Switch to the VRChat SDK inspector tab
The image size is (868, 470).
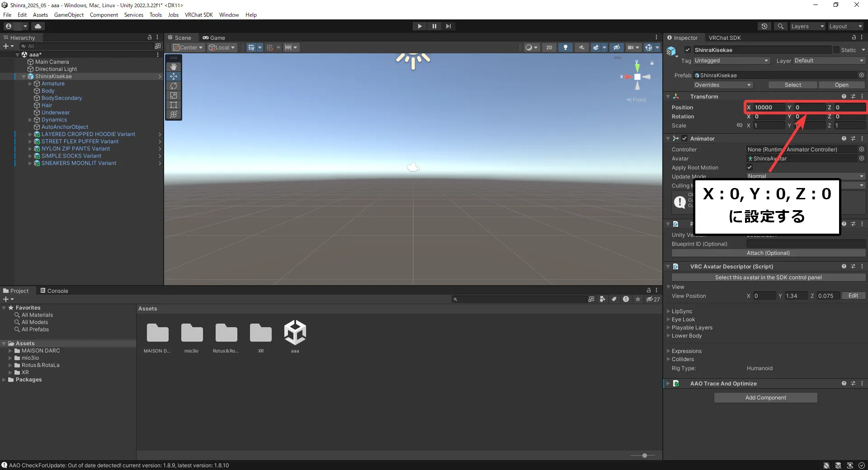point(724,38)
